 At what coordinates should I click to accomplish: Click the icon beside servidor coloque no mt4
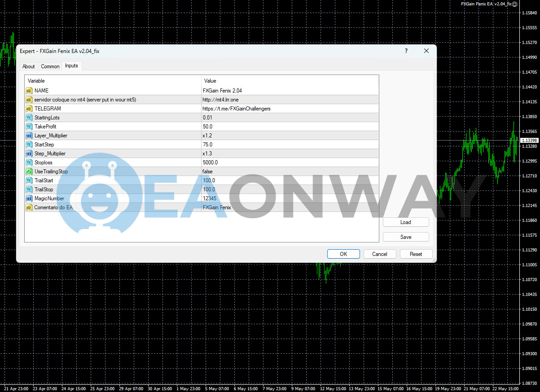[29, 100]
